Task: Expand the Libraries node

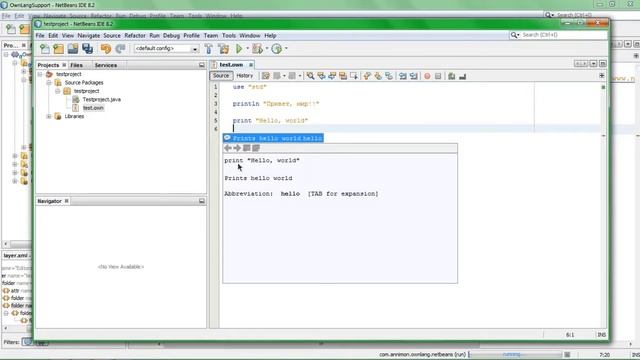Action: click(x=49, y=116)
